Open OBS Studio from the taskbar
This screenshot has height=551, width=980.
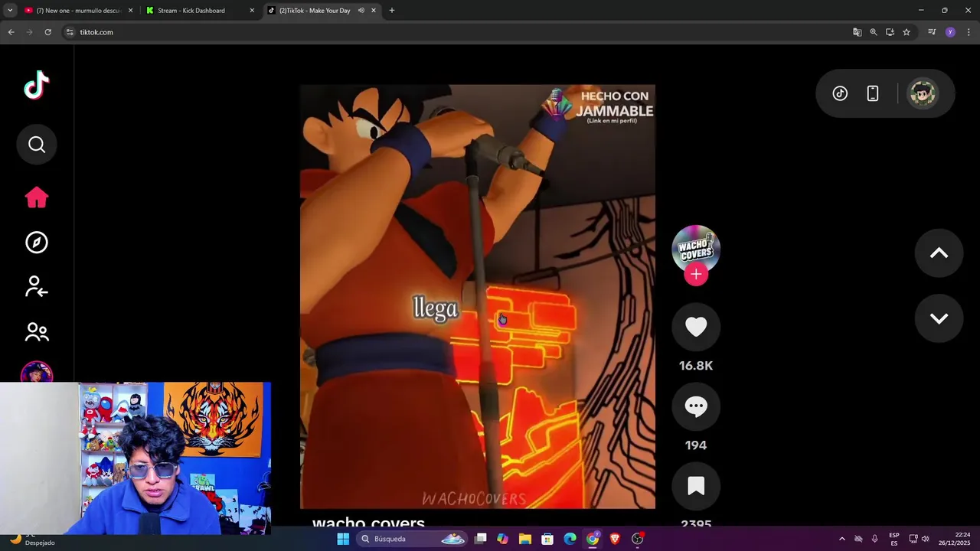(637, 539)
